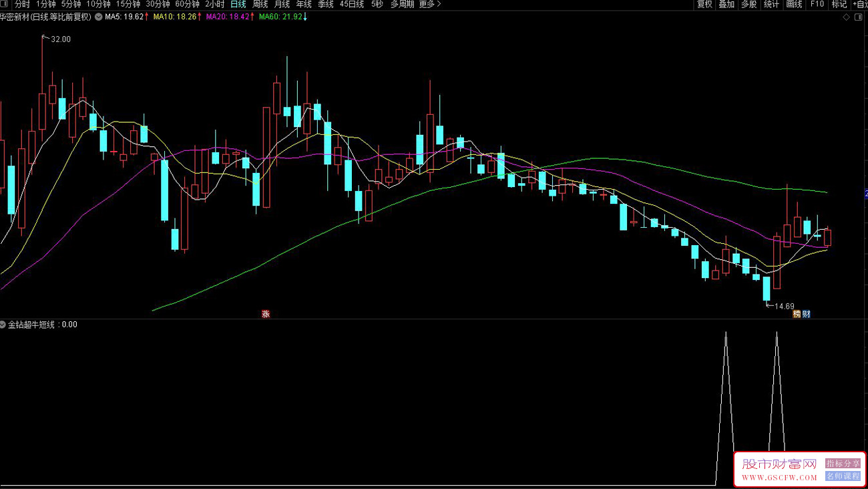Open the 复权 adjustment menu
Image resolution: width=868 pixels, height=489 pixels.
point(704,4)
